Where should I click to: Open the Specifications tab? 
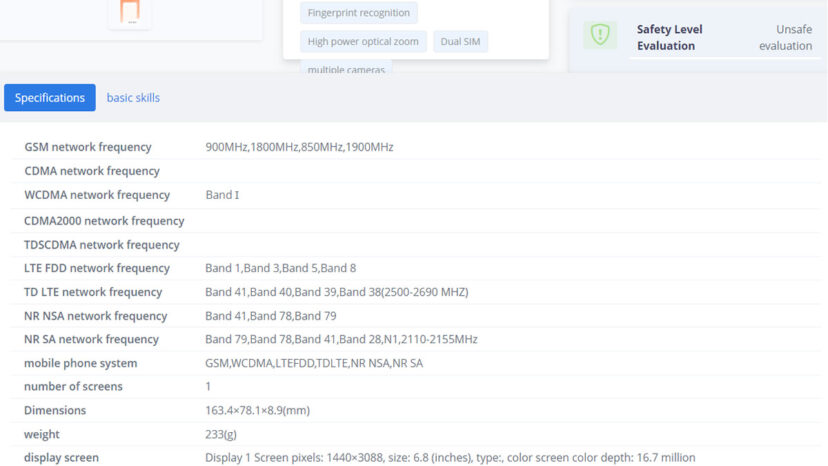click(50, 98)
